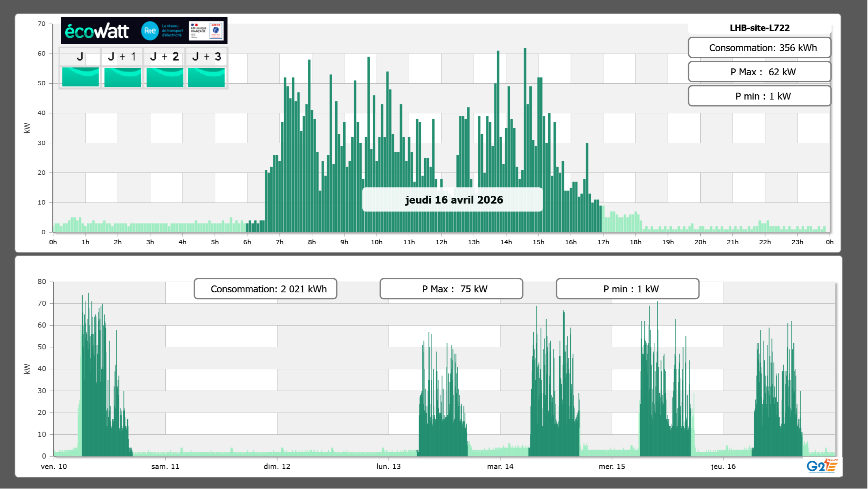Click the 12h axis label on daily chart
This screenshot has width=868, height=489.
click(x=441, y=242)
